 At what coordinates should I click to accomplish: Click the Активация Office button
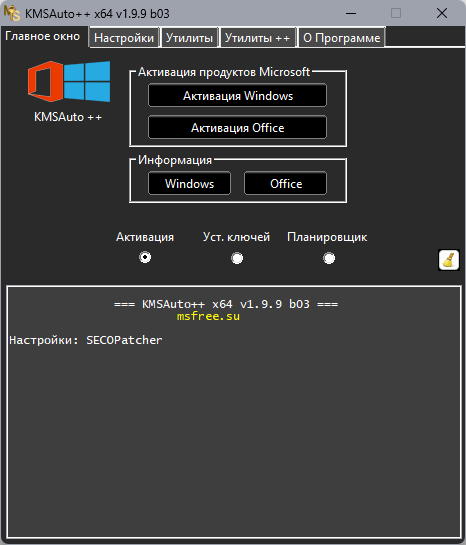(x=238, y=128)
